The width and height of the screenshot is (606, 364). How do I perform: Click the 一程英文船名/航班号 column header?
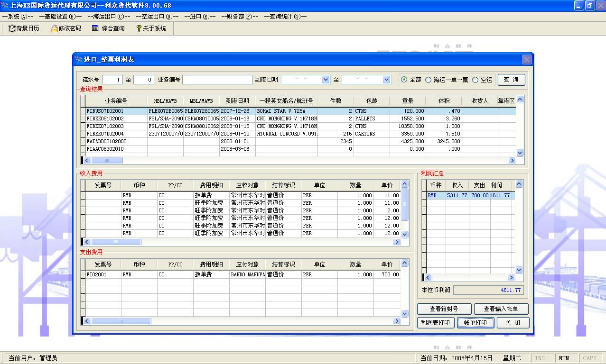287,101
